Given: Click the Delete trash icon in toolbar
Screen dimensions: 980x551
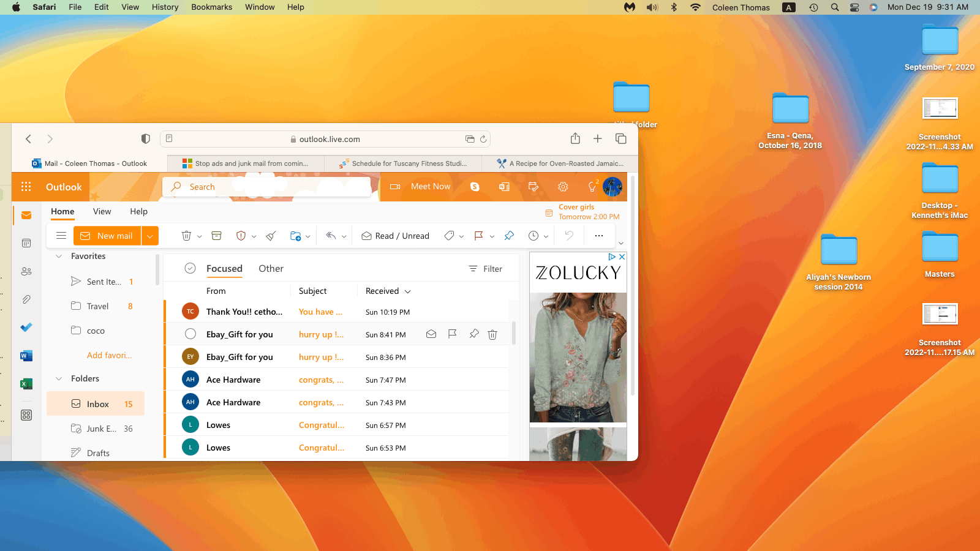Looking at the screenshot, I should (x=187, y=236).
